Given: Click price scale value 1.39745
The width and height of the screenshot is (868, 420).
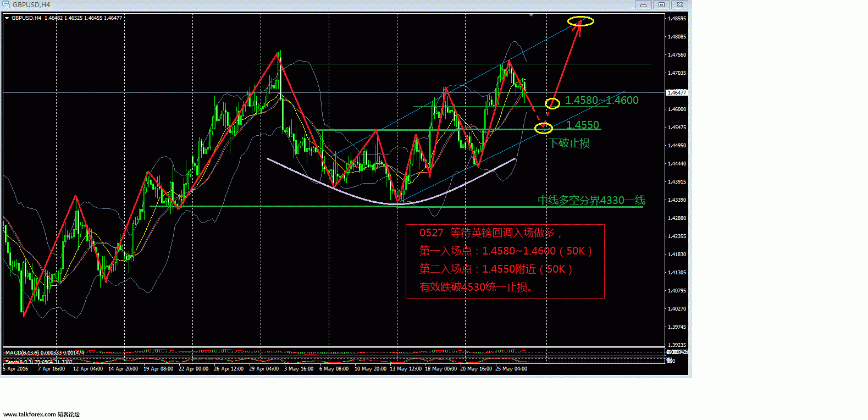Looking at the screenshot, I should coord(677,327).
